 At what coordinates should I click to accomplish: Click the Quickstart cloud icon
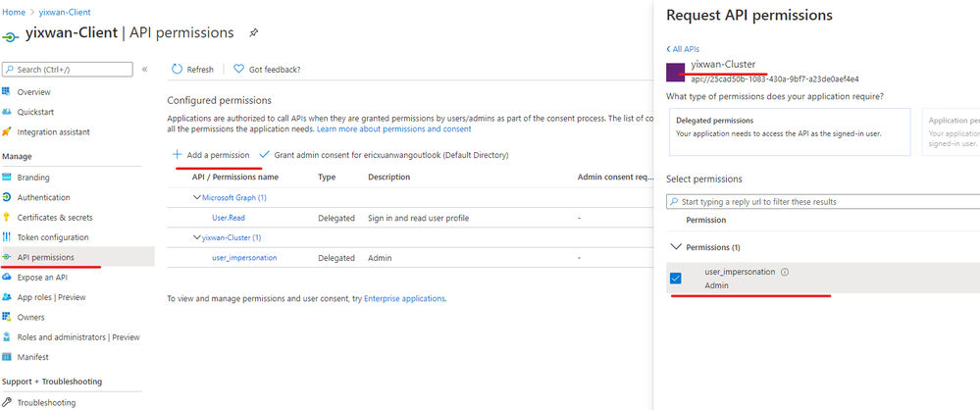pyautogui.click(x=7, y=112)
